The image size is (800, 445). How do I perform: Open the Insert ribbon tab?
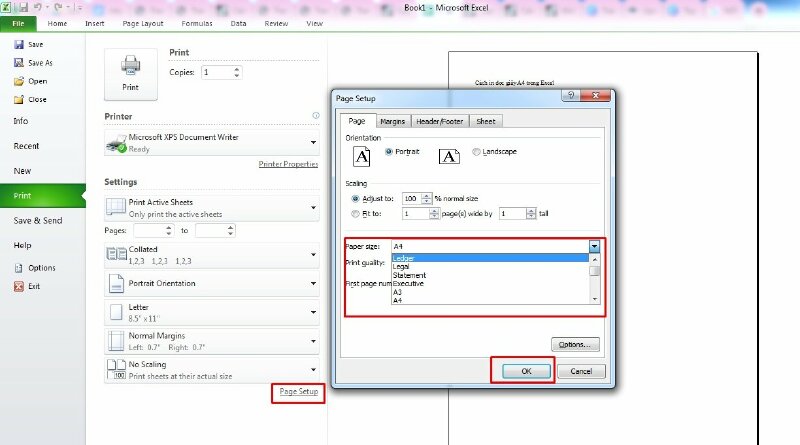pyautogui.click(x=94, y=23)
